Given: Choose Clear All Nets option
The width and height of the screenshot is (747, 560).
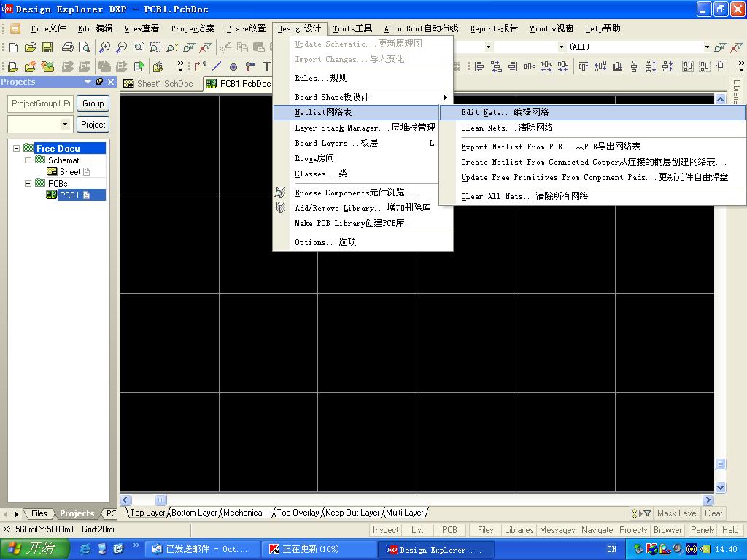Looking at the screenshot, I should [x=592, y=196].
